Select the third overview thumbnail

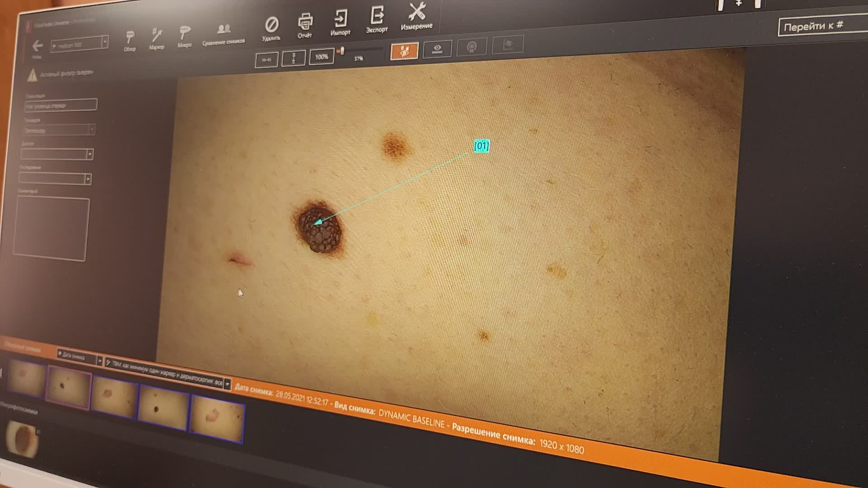[x=115, y=397]
